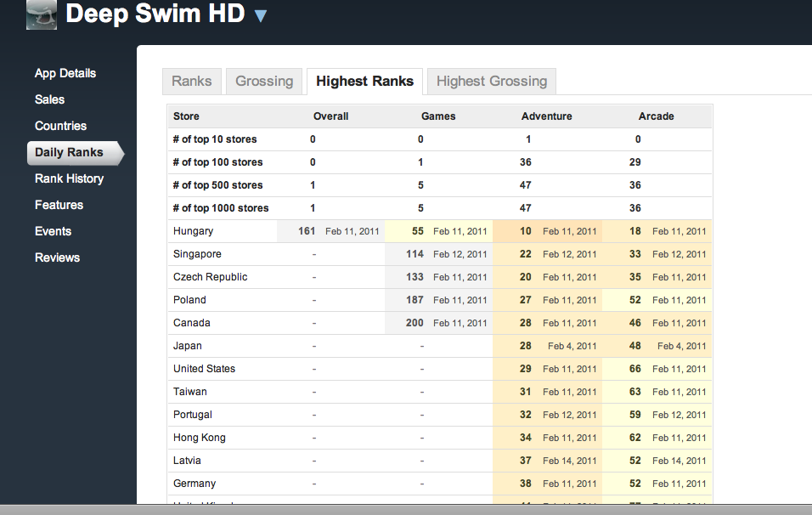The image size is (812, 515).
Task: Select the Latvia store row
Action: click(439, 461)
